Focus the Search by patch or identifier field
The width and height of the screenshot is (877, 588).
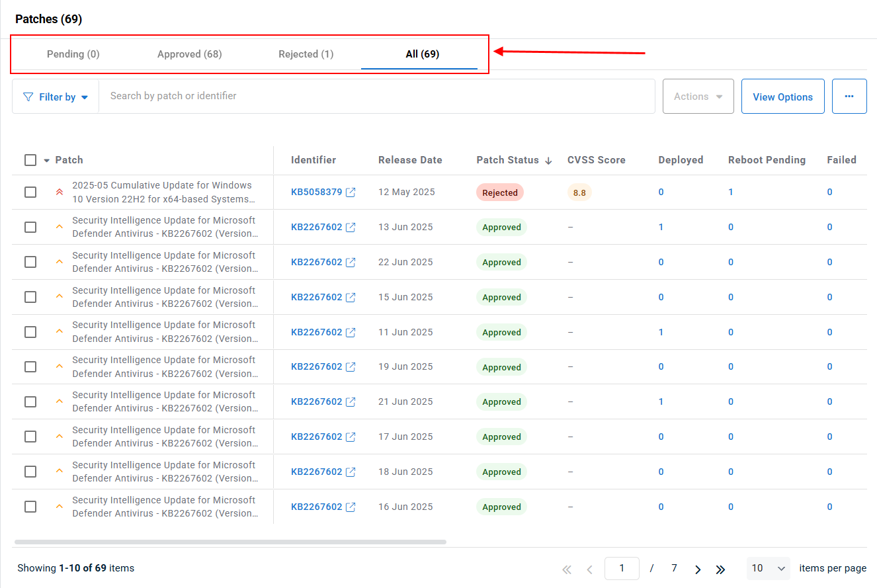(377, 97)
